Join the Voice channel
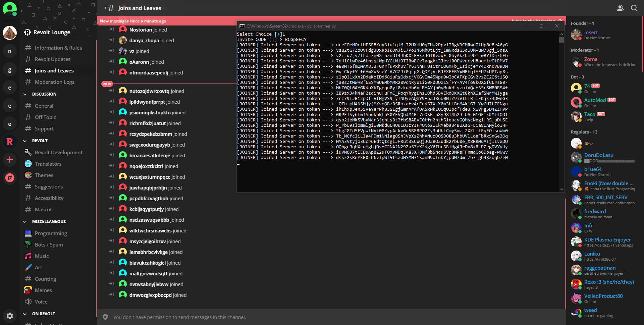This screenshot has height=325, width=644. (58, 302)
